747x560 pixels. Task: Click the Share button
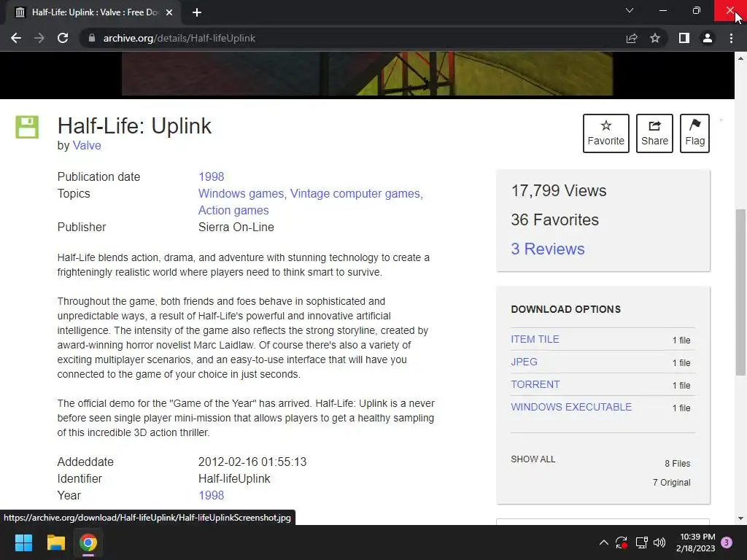654,133
